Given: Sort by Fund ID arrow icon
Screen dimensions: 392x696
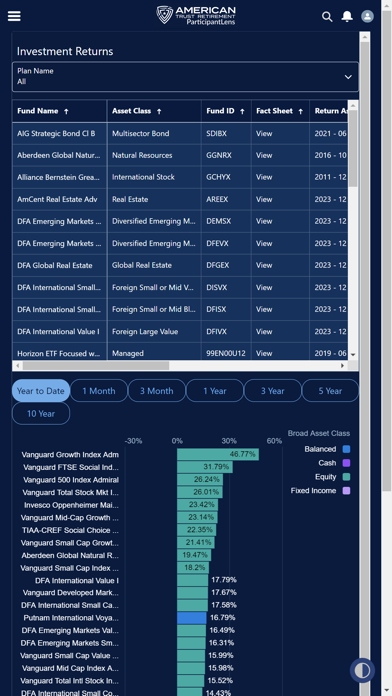Looking at the screenshot, I should [x=242, y=111].
